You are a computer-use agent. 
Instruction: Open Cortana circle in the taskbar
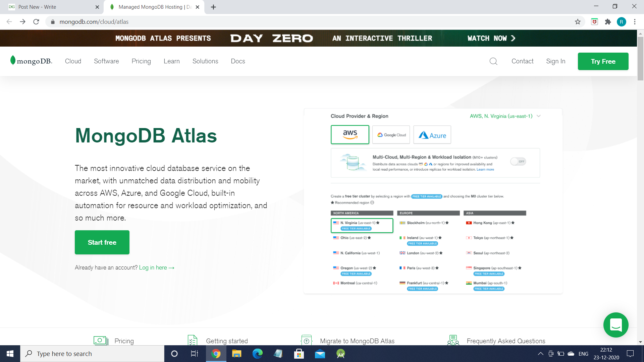tap(174, 354)
